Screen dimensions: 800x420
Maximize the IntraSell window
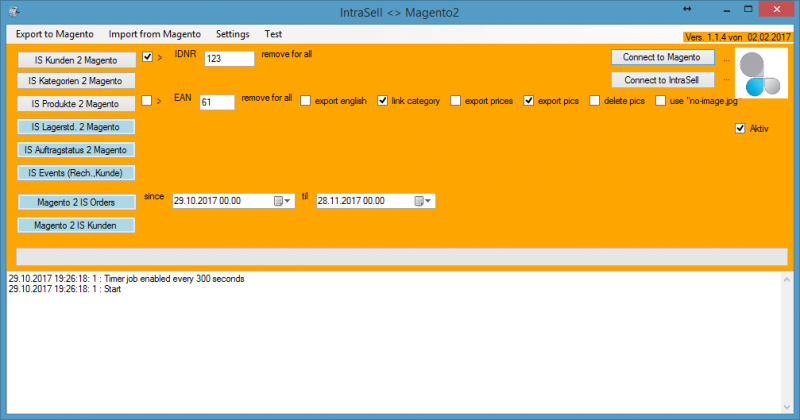pos(748,9)
